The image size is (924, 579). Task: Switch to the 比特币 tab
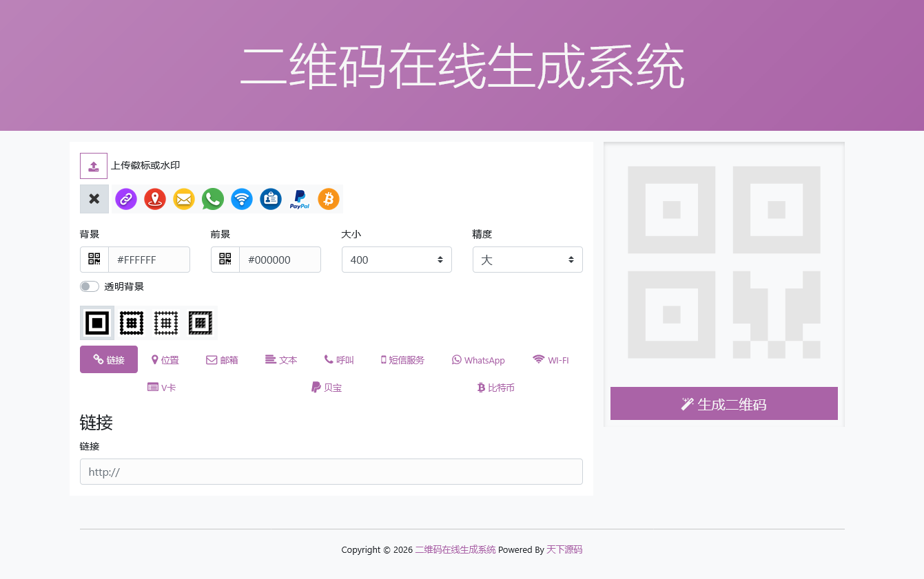click(x=496, y=387)
